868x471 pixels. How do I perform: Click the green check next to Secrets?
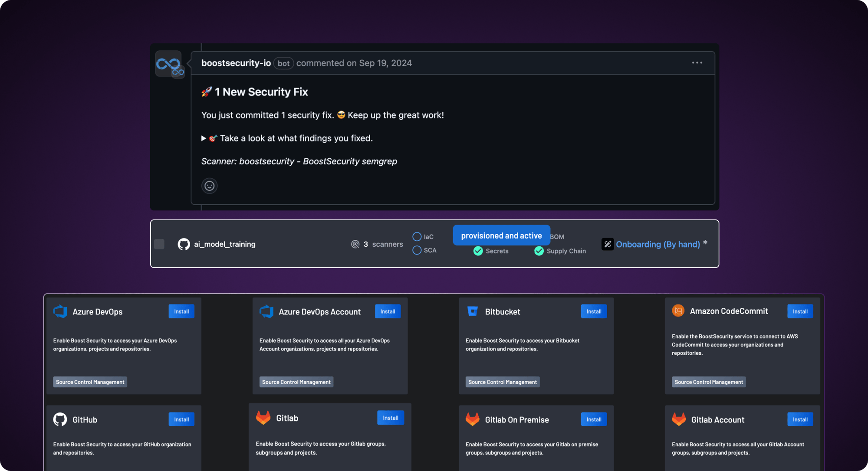[x=478, y=251]
